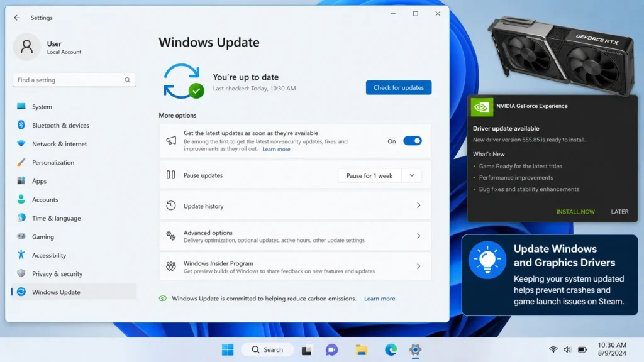Click the Advanced options gears icon
This screenshot has width=644, height=362.
(x=171, y=236)
